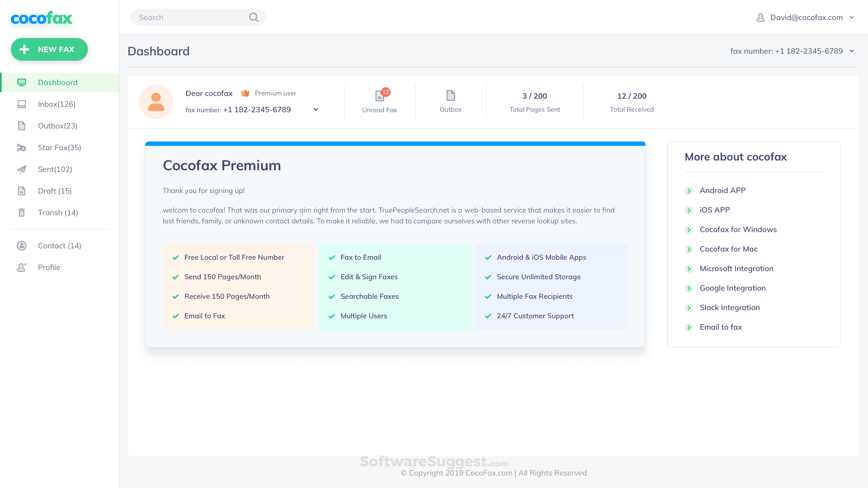
Task: Open the Inbox(126) menu item
Action: pyautogui.click(x=57, y=104)
